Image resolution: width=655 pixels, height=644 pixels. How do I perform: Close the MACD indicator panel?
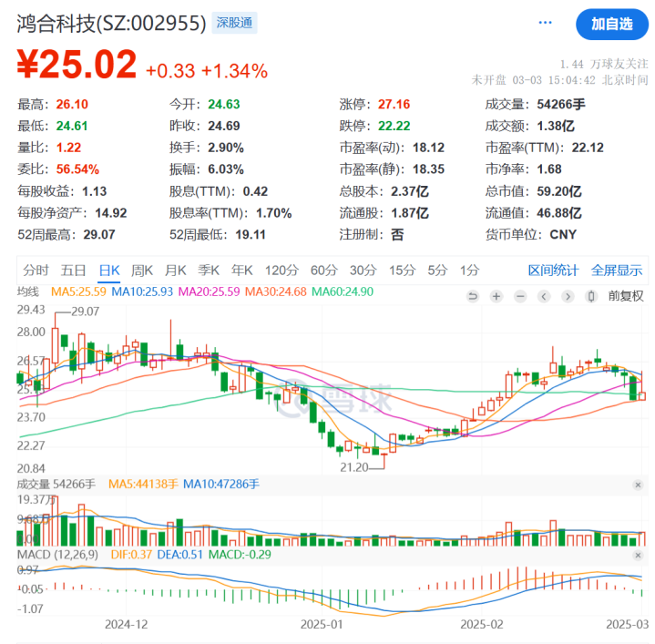(x=638, y=556)
